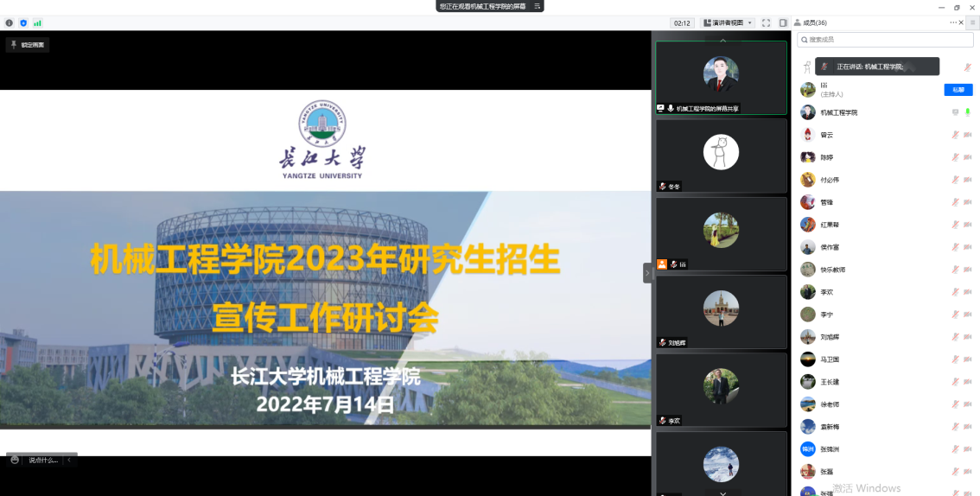Collapse the video strip with the side chevron

point(647,273)
